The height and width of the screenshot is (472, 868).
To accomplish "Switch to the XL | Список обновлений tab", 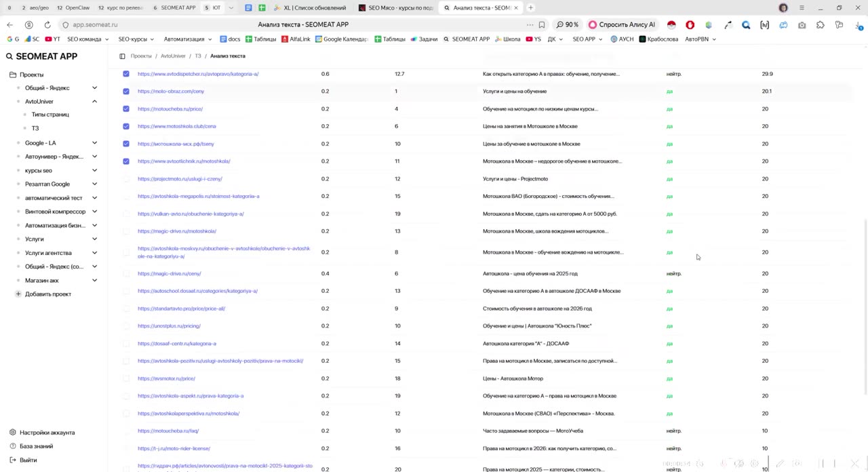I will (x=310, y=8).
